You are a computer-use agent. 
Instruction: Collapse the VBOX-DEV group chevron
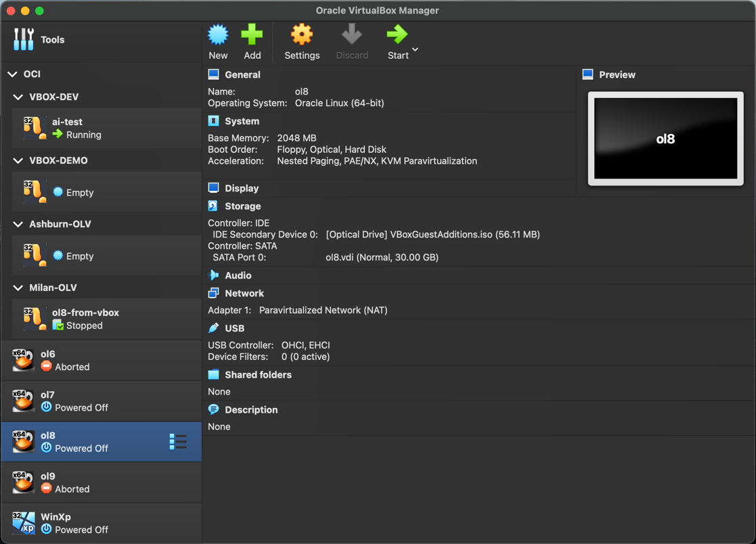(18, 97)
